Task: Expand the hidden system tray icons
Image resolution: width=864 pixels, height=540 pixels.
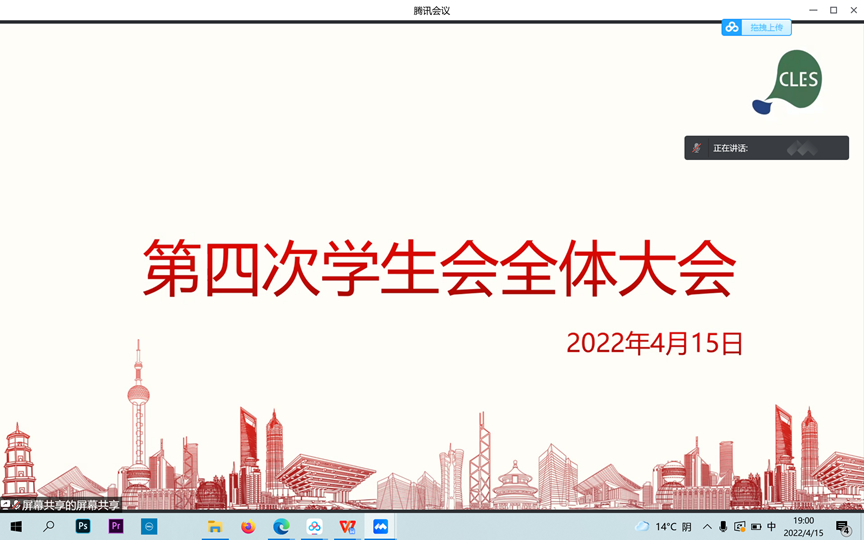Action: tap(707, 527)
